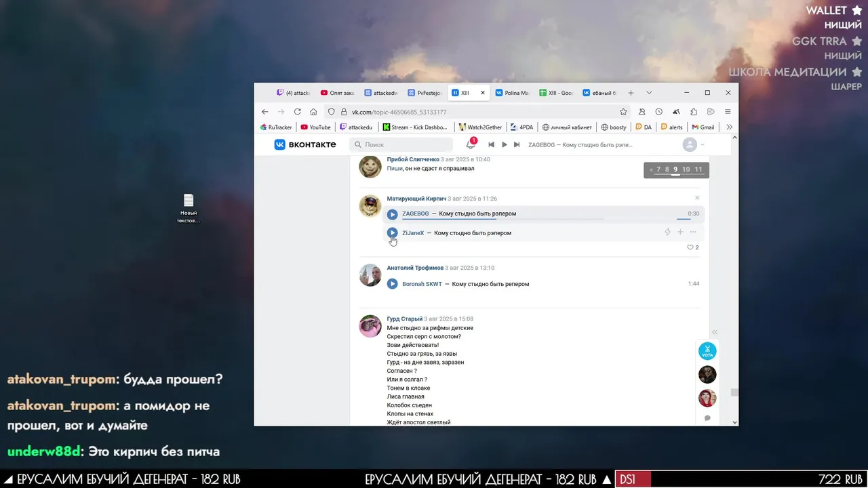Open Gmail bookmark
This screenshot has height=488, width=868.
[x=703, y=127]
